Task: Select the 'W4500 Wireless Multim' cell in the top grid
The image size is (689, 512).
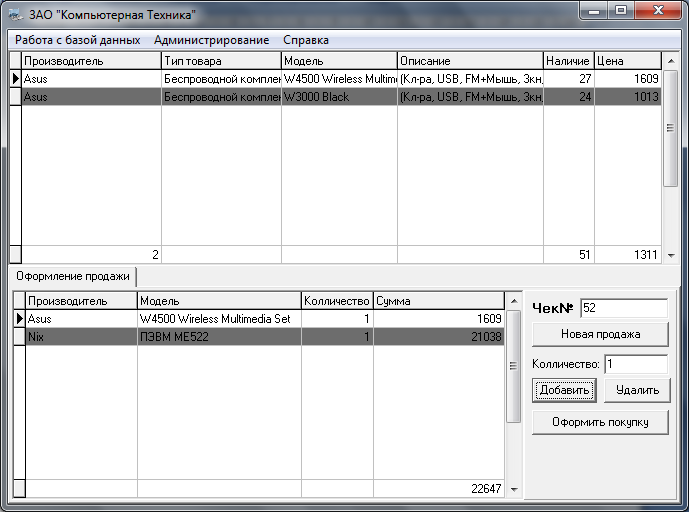Action: tap(339, 79)
